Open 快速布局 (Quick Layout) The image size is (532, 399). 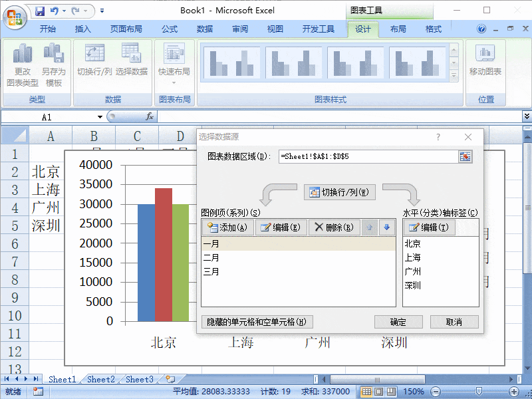pos(174,60)
